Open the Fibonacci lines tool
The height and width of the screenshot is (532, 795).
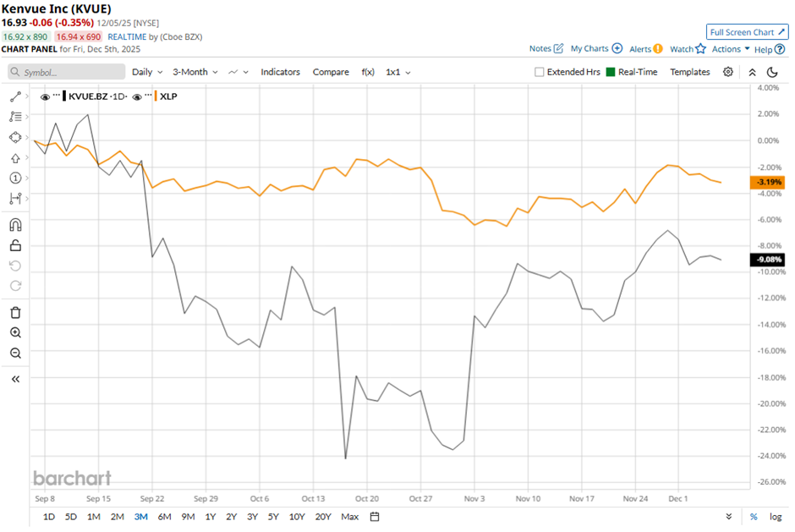(x=15, y=117)
